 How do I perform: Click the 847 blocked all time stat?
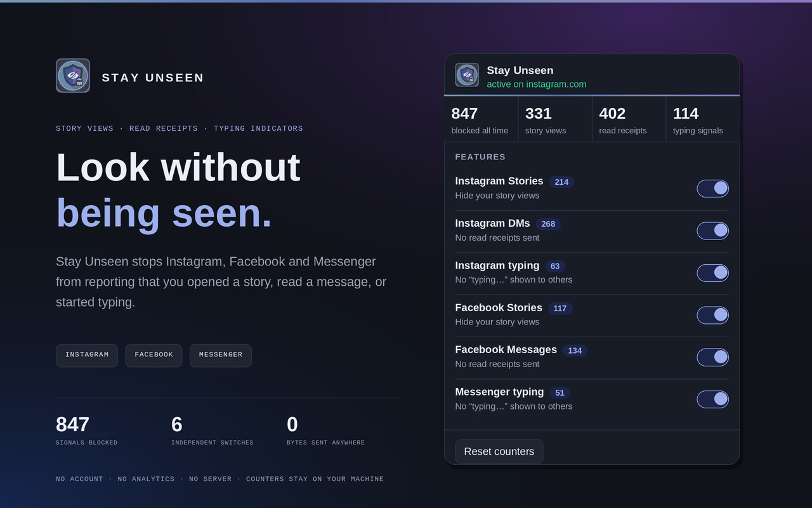coord(481,119)
